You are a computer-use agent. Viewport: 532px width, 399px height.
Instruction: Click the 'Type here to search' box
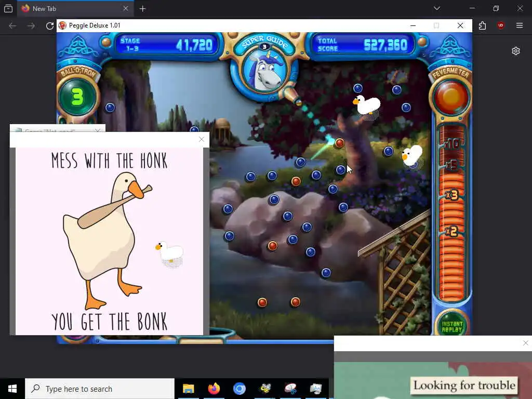pos(100,389)
